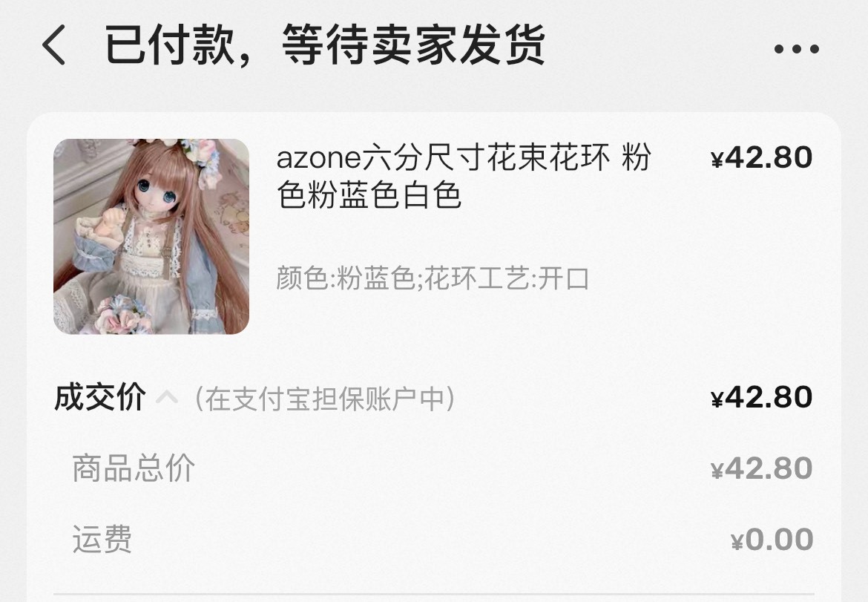Viewport: 868px width, 602px height.
Task: Go back using the left arrow
Action: (x=53, y=45)
